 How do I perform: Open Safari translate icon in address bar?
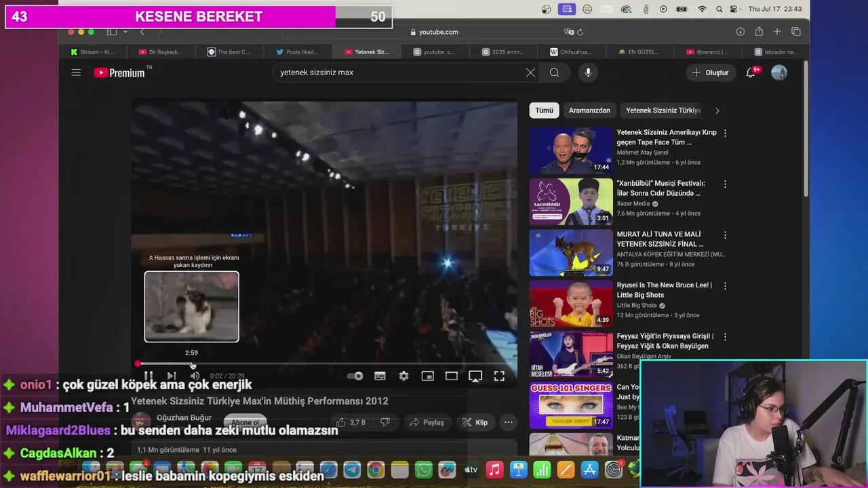coord(569,32)
